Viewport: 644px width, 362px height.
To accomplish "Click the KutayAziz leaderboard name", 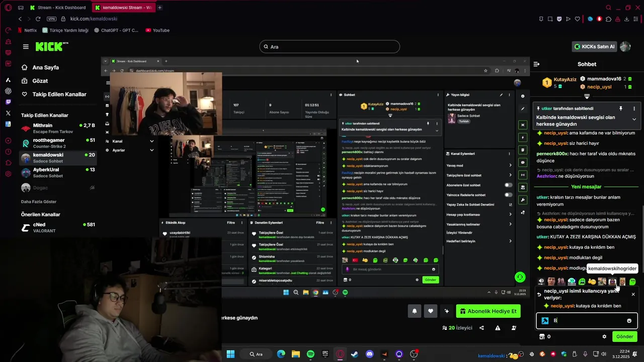I will tap(565, 79).
